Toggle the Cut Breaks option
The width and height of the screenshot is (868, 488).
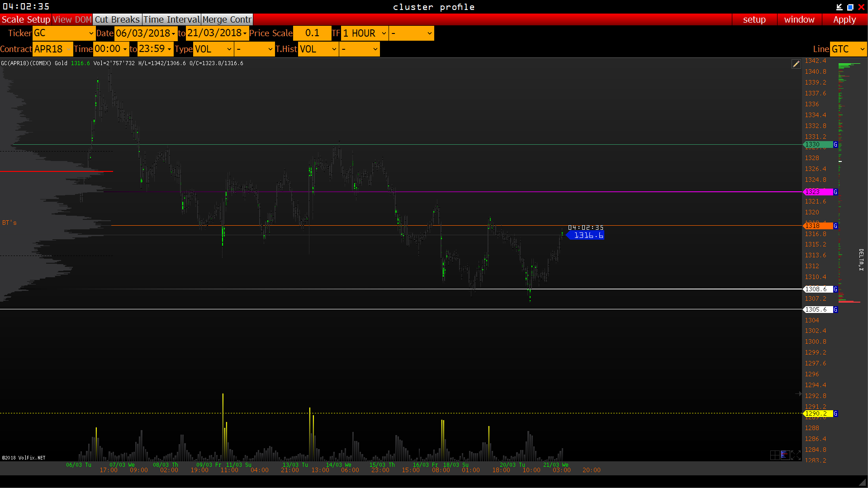pos(117,19)
